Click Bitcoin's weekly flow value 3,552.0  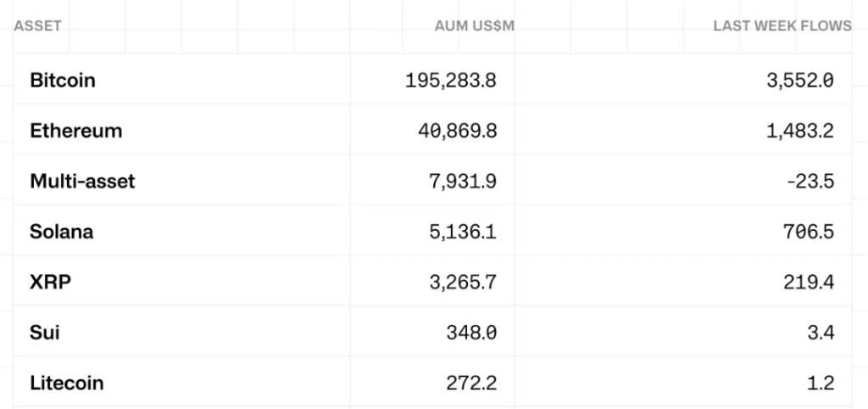[800, 81]
